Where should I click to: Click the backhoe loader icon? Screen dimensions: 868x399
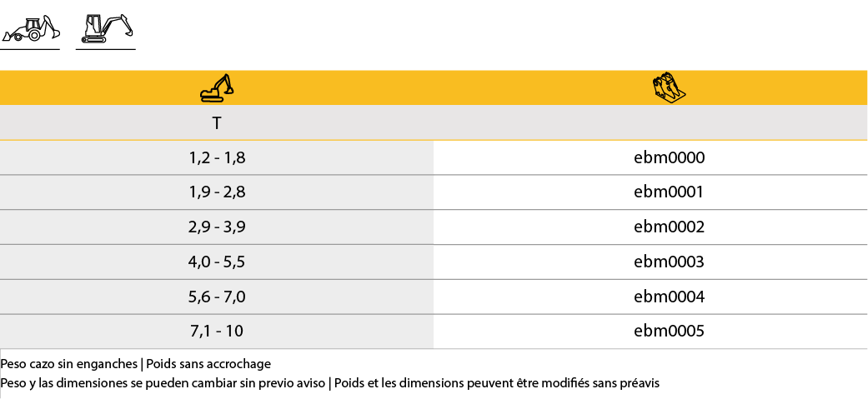click(30, 29)
